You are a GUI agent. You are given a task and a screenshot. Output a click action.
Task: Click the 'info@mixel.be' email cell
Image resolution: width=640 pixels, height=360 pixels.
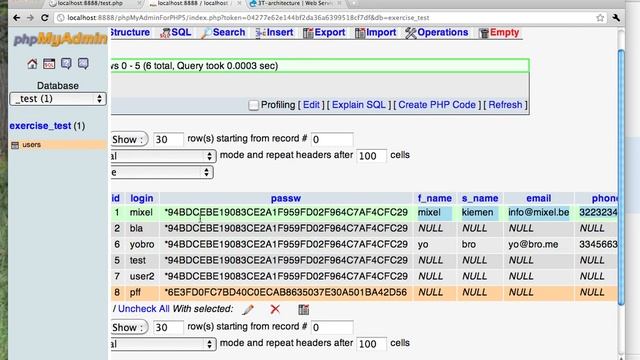click(538, 212)
